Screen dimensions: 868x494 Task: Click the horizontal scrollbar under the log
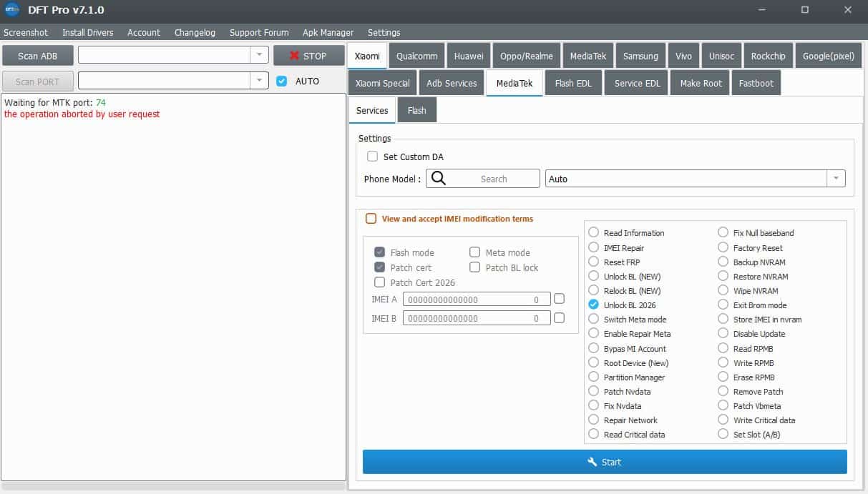coord(174,486)
